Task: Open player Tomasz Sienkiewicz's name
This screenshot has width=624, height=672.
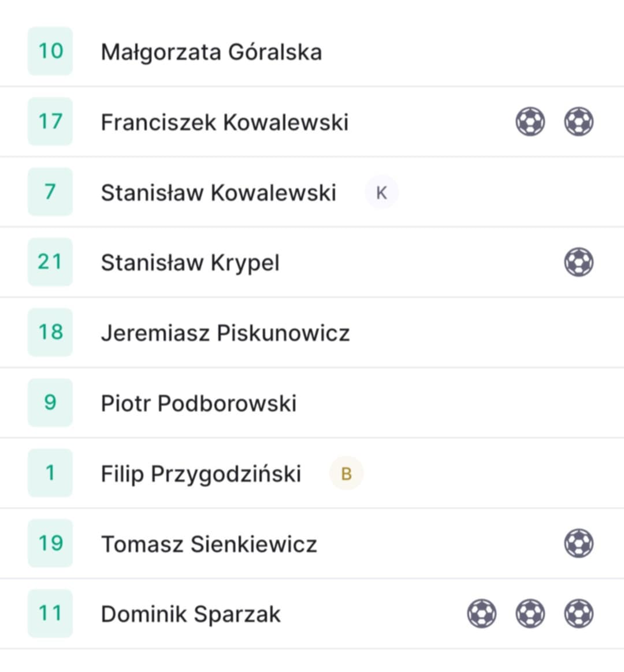Action: pos(209,544)
